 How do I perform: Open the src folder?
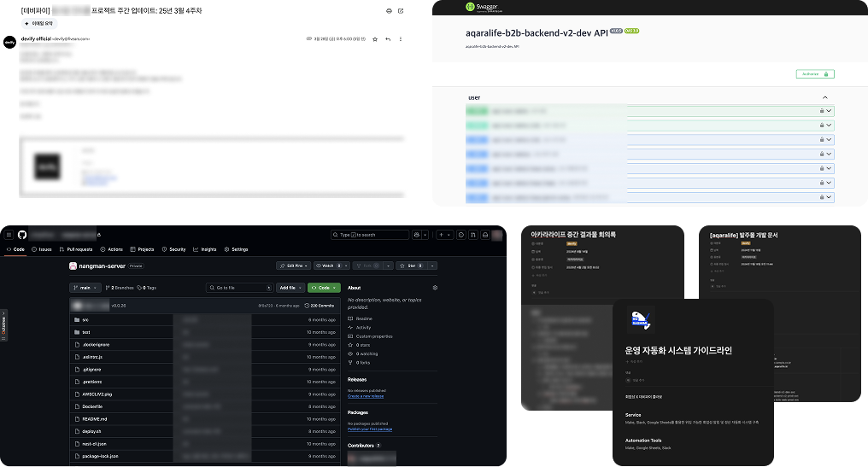(x=85, y=320)
